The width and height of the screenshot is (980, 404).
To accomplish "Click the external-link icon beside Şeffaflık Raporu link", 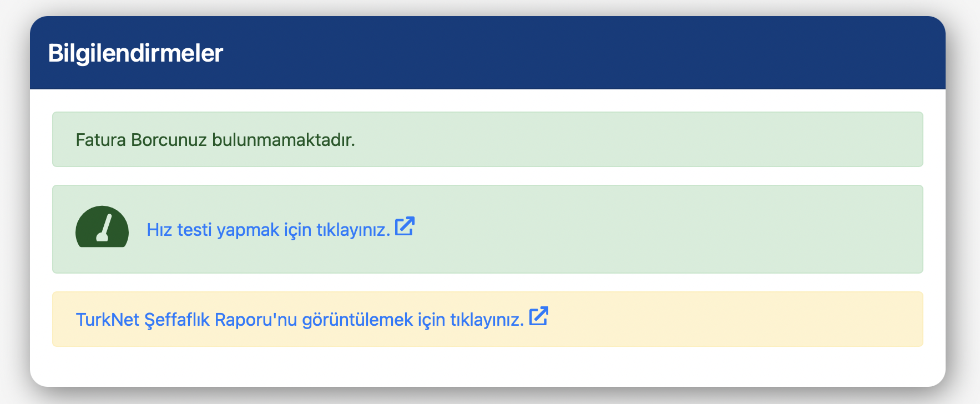I will click(538, 316).
